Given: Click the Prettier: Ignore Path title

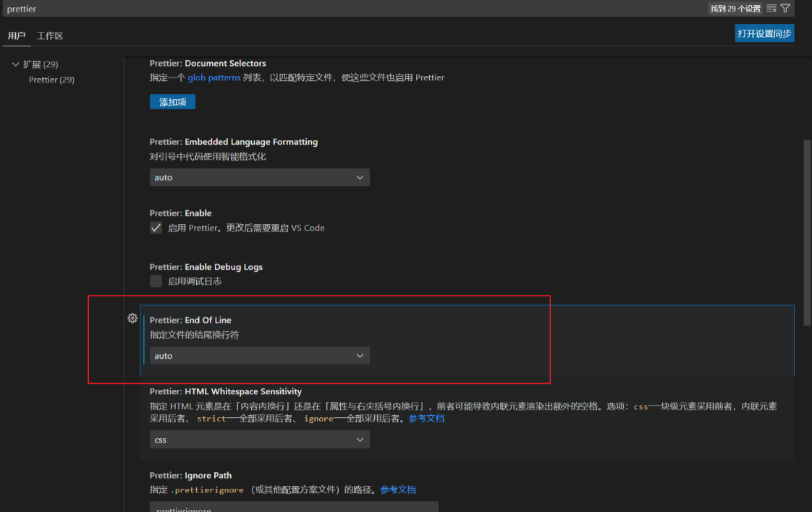Looking at the screenshot, I should [x=190, y=475].
